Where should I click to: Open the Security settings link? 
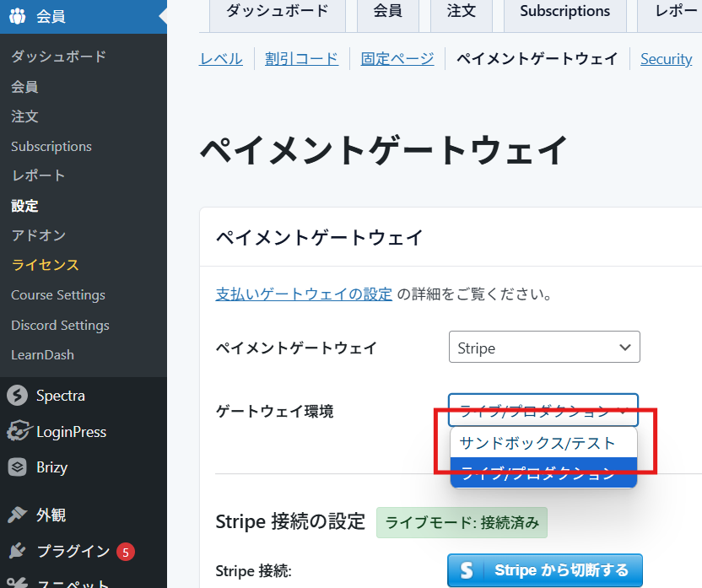click(x=666, y=58)
